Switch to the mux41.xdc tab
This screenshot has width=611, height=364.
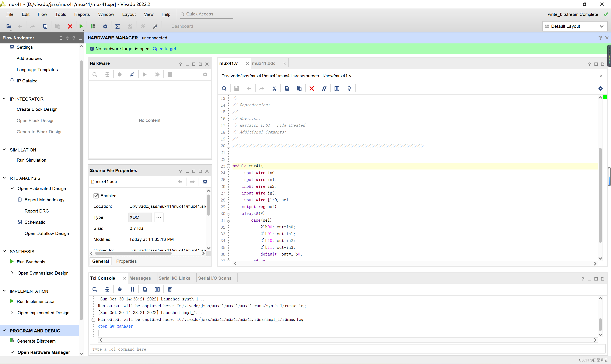point(264,63)
